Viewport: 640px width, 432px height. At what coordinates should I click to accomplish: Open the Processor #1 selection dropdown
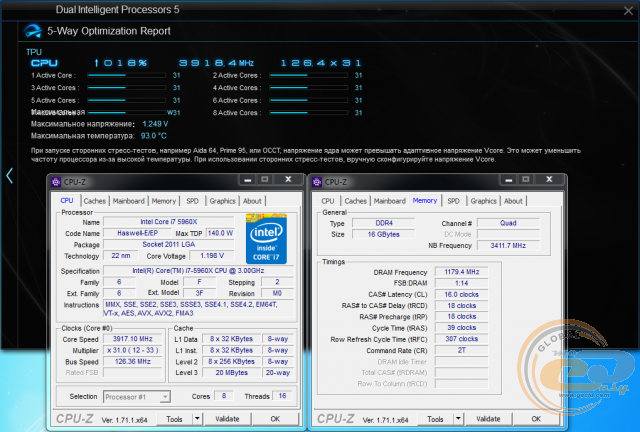coord(137,397)
